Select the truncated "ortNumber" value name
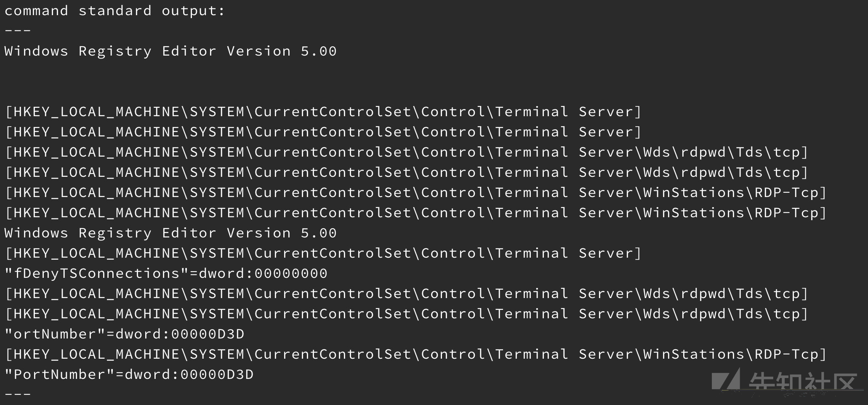 tap(55, 334)
